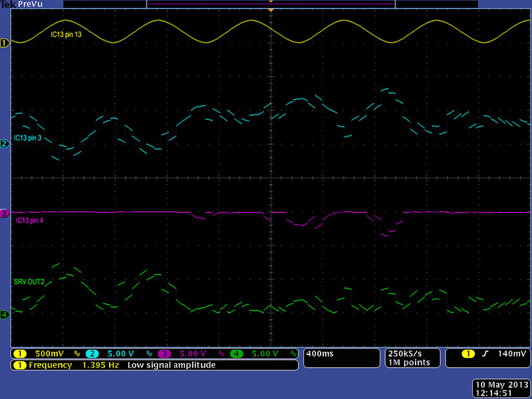Click the channel 4 ground marker
This screenshot has width=532, height=399.
(x=5, y=314)
